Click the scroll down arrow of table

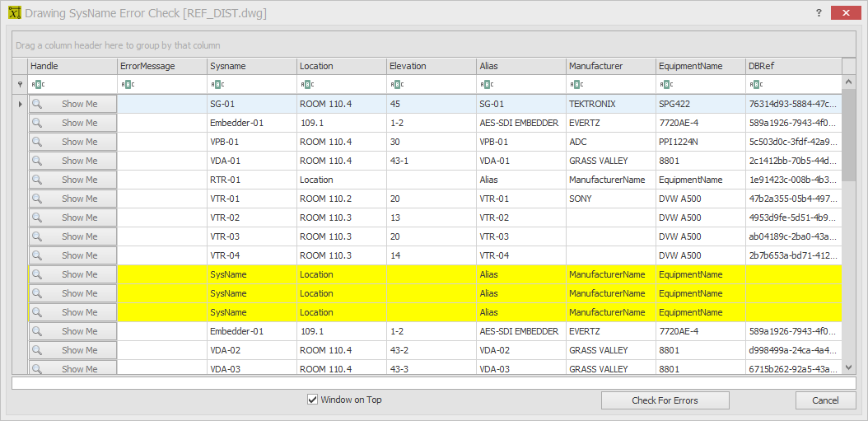tap(848, 367)
